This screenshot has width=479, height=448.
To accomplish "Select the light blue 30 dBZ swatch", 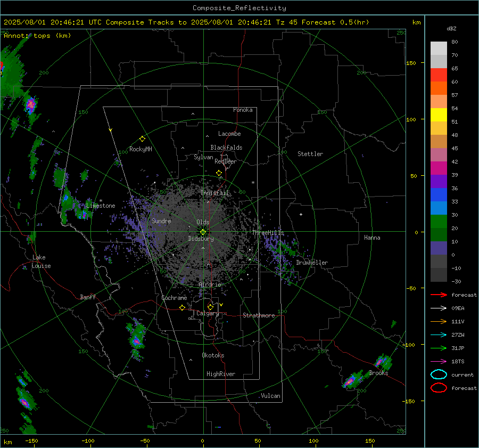I will click(439, 208).
